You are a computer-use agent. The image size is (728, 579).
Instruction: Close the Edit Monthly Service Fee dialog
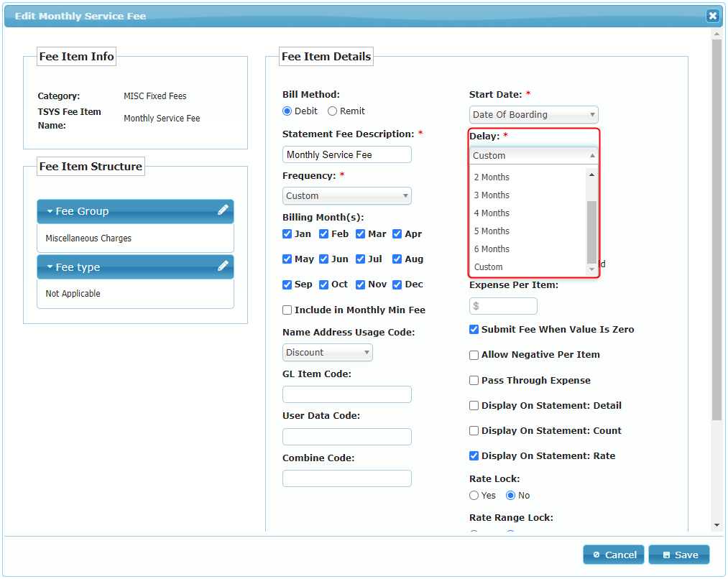[x=711, y=16]
